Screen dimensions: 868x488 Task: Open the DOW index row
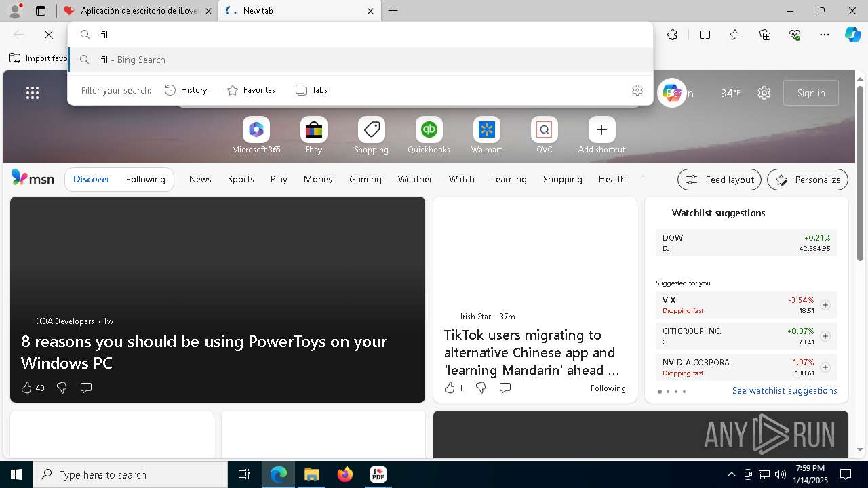click(x=746, y=243)
